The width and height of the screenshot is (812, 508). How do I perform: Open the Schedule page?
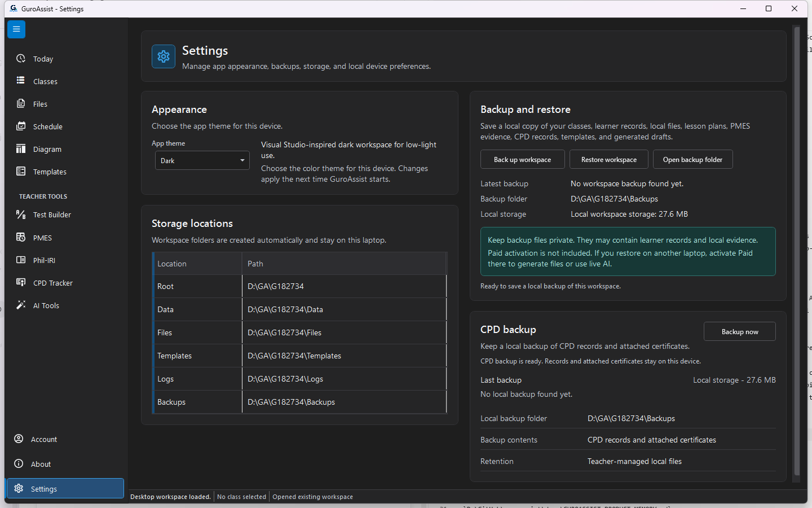65,126
